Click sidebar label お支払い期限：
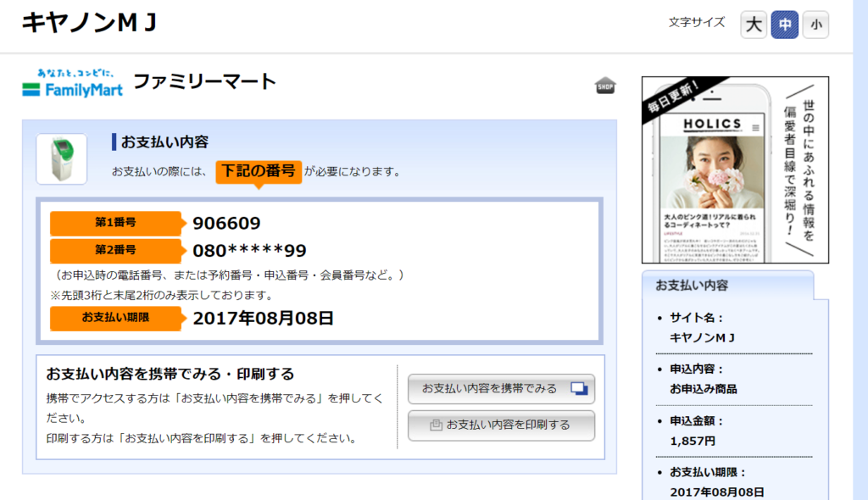The height and width of the screenshot is (500, 868). pyautogui.click(x=708, y=472)
